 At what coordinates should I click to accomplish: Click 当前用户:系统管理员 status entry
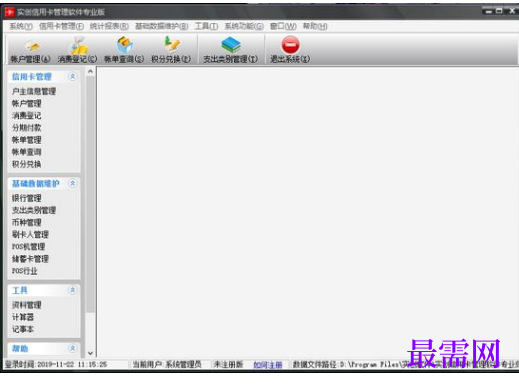[167, 365]
